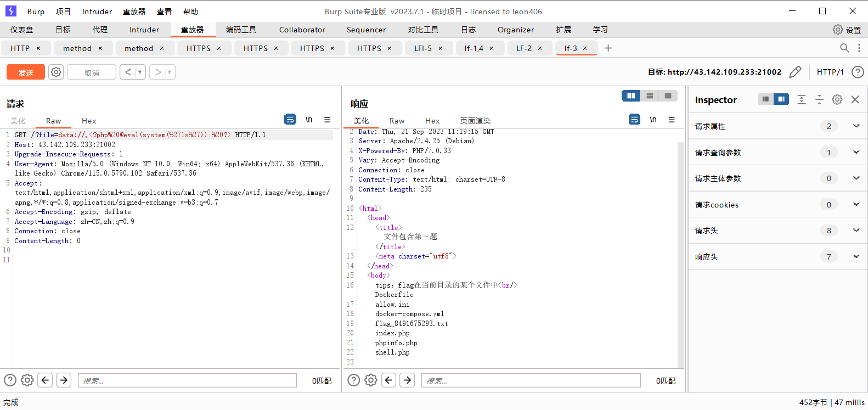Open response editor hamburger menu

[671, 119]
